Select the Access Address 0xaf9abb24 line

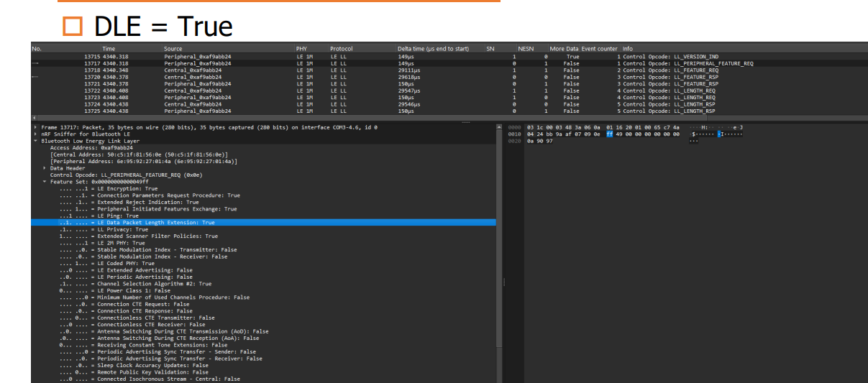pyautogui.click(x=97, y=148)
